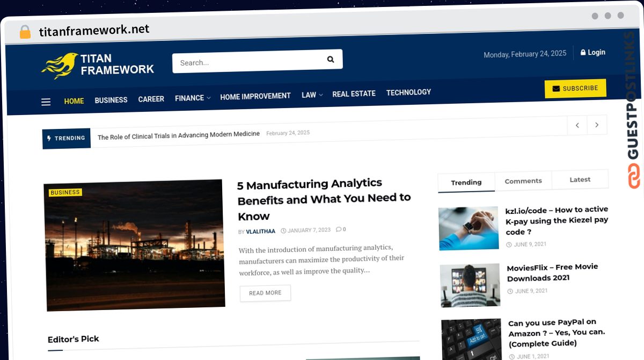The height and width of the screenshot is (360, 644).
Task: Click the Titan Framework bird logo
Action: 59,66
